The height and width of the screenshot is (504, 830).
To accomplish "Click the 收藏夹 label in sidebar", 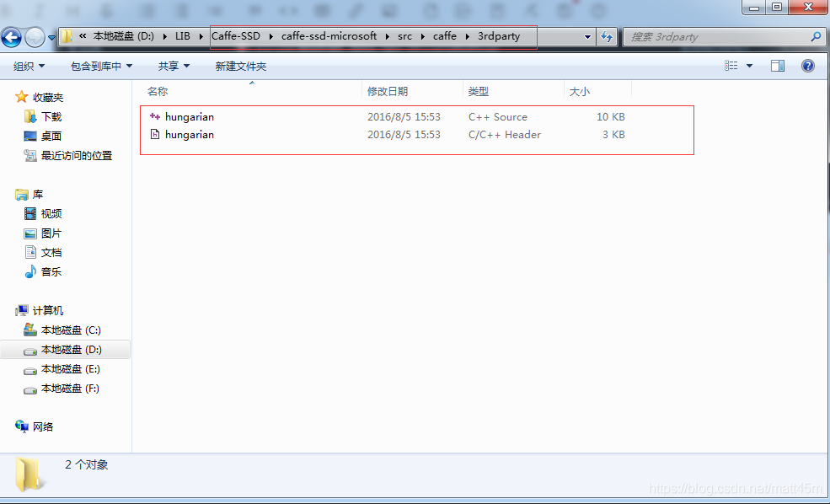I will [x=48, y=98].
